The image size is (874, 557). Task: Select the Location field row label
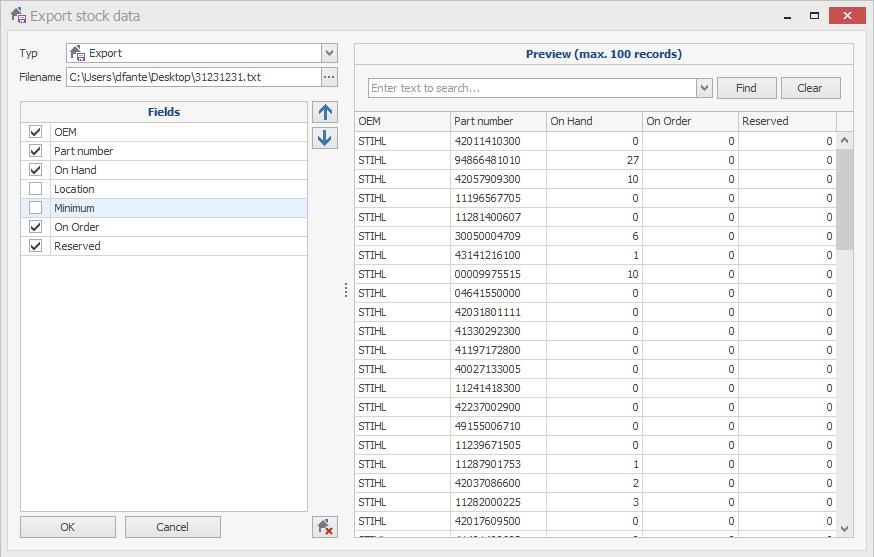coord(74,189)
